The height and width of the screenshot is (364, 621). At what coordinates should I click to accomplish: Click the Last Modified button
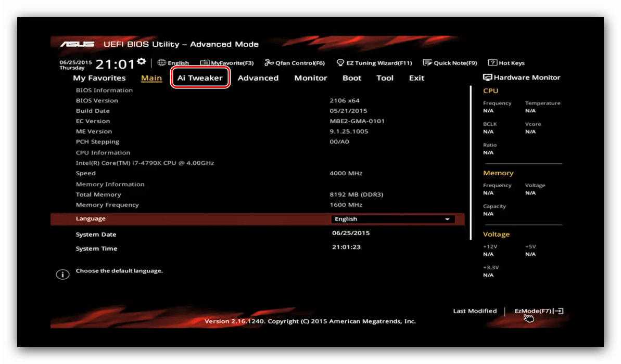tap(475, 311)
